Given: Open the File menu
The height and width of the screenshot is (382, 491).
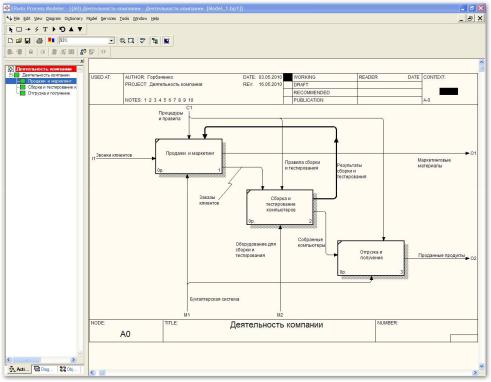Looking at the screenshot, I should pos(17,19).
